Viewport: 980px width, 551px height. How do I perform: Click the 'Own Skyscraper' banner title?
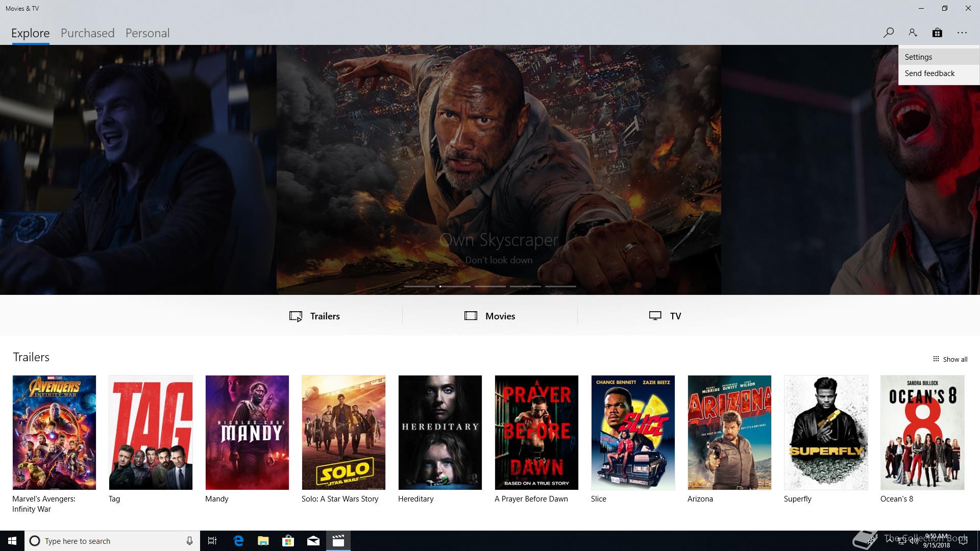[499, 240]
